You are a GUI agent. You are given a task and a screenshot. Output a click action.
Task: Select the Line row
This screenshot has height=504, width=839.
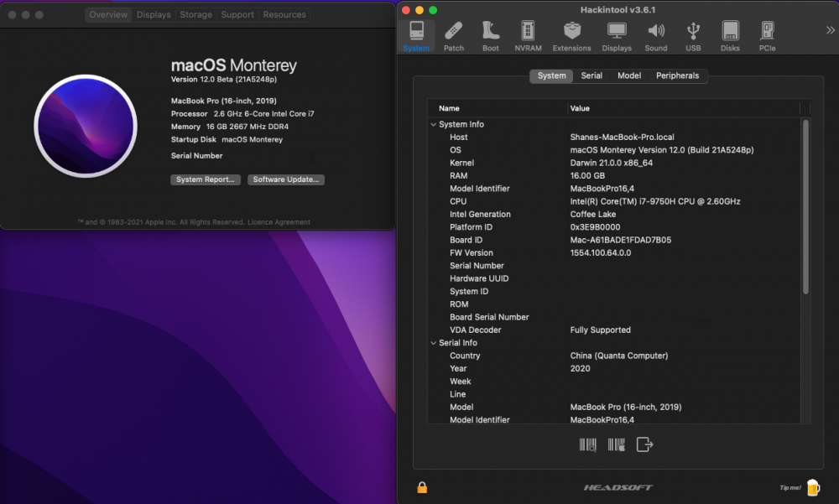pyautogui.click(x=614, y=394)
